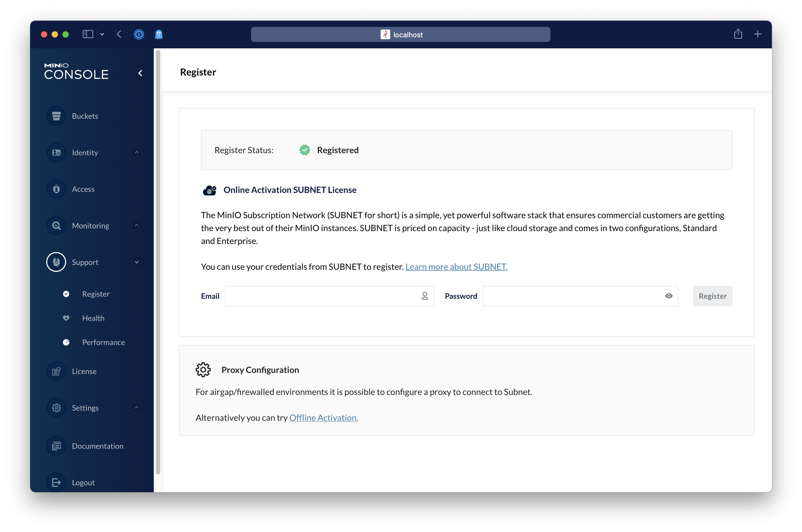Open Buckets via its bucket icon

pos(56,116)
